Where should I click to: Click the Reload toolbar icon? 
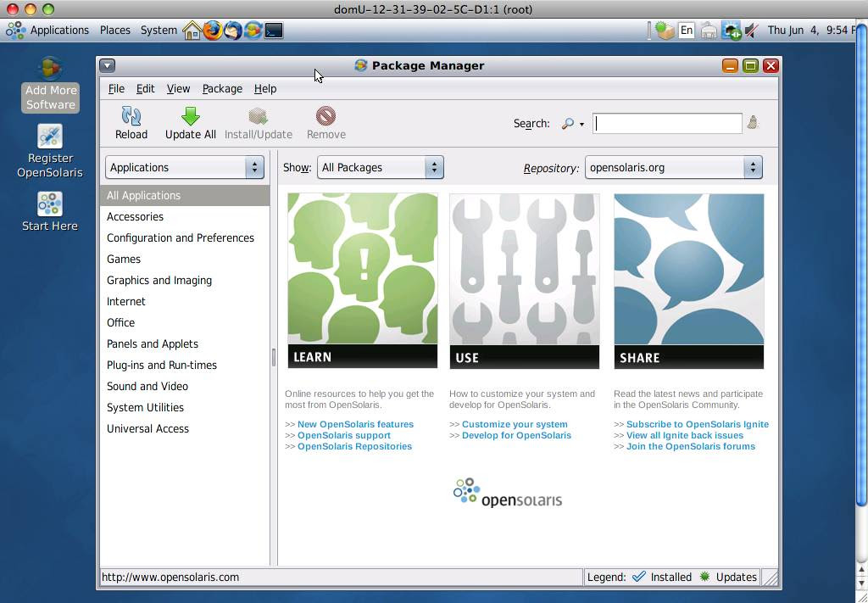coord(131,115)
